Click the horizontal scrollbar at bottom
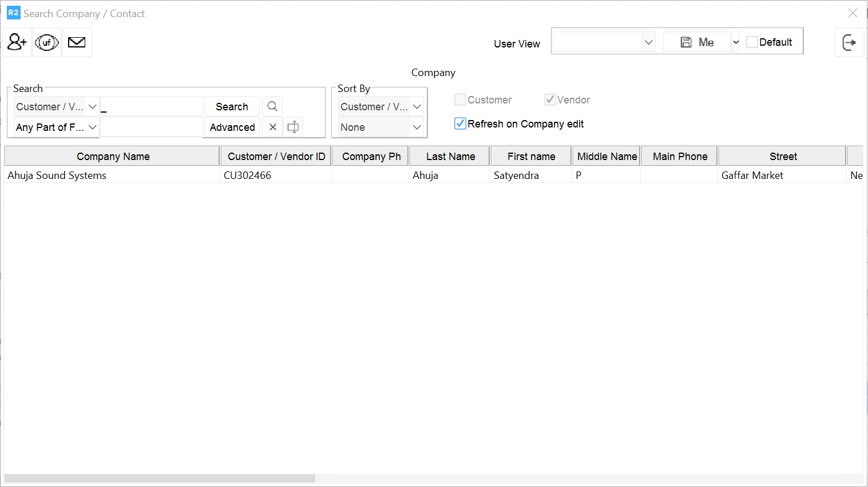Viewport: 868px width, 487px height. (x=160, y=478)
